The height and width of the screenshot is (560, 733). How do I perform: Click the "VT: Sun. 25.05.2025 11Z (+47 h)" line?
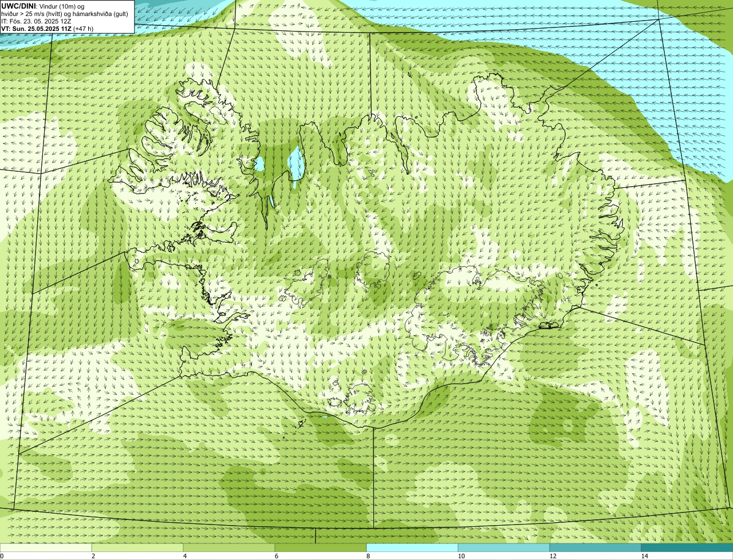[x=48, y=29]
